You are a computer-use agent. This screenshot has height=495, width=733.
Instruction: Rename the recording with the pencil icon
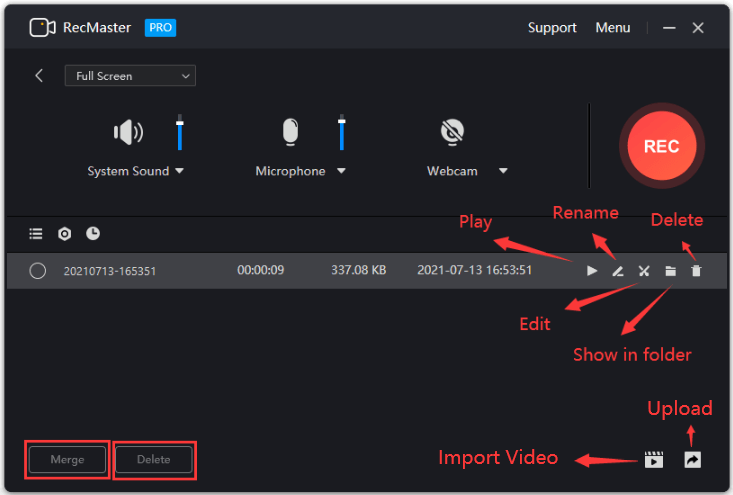tap(618, 271)
